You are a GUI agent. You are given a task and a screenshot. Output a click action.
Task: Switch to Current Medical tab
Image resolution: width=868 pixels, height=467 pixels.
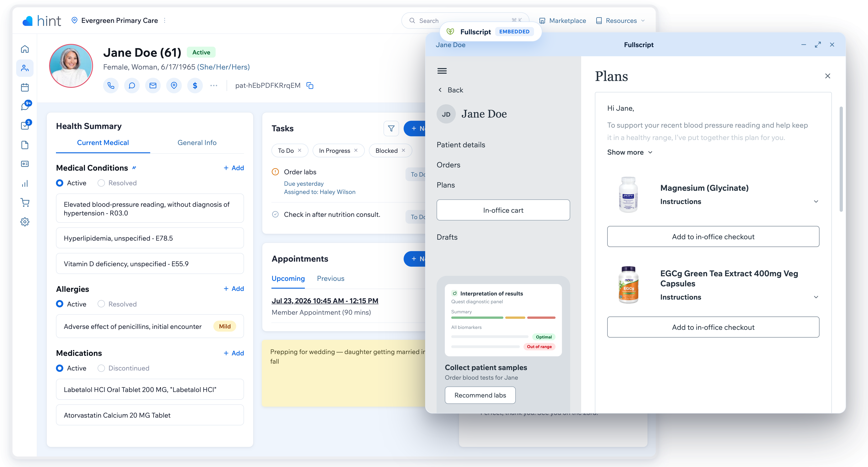[x=103, y=143]
